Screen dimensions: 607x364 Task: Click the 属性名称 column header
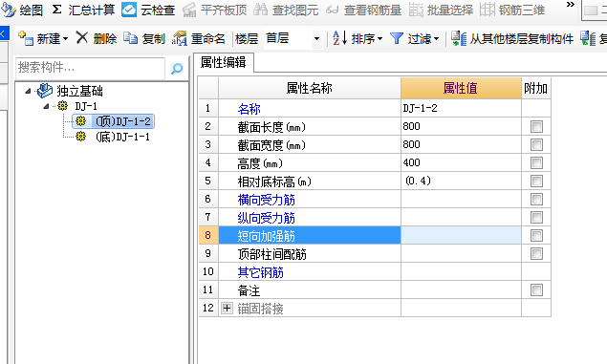(x=310, y=88)
